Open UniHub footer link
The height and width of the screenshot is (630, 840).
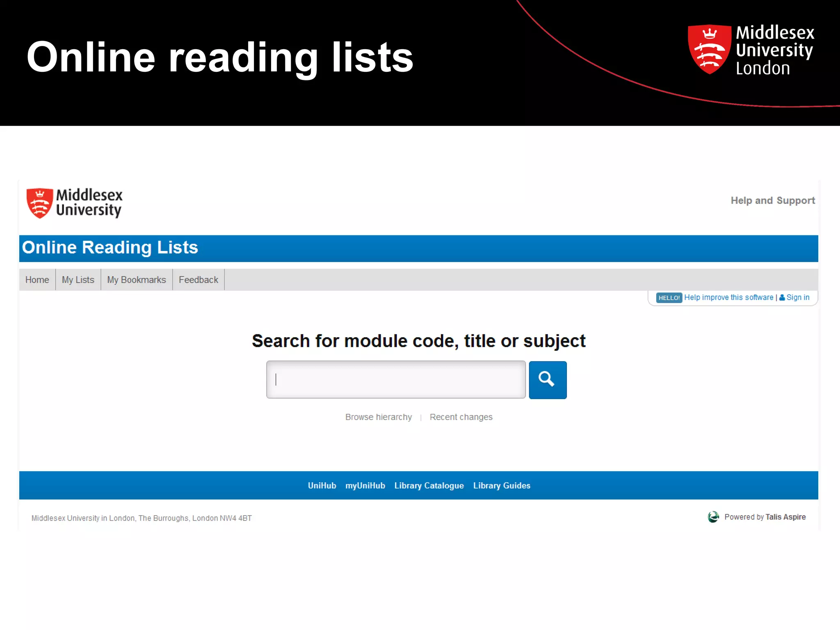(x=322, y=486)
